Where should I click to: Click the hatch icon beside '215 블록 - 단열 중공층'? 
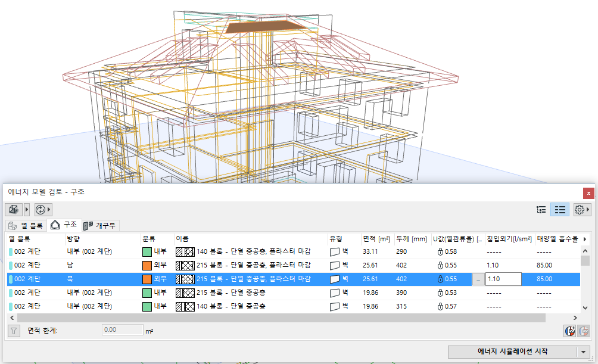tap(185, 293)
